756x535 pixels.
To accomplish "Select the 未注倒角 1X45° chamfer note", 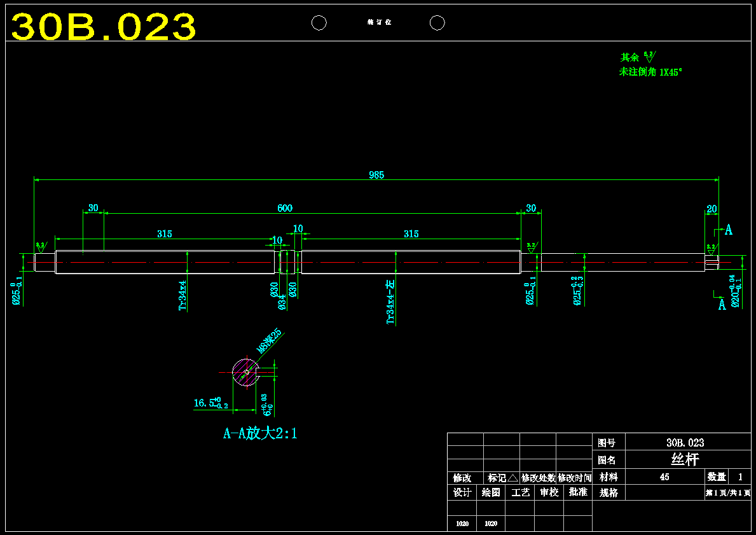I will point(650,73).
